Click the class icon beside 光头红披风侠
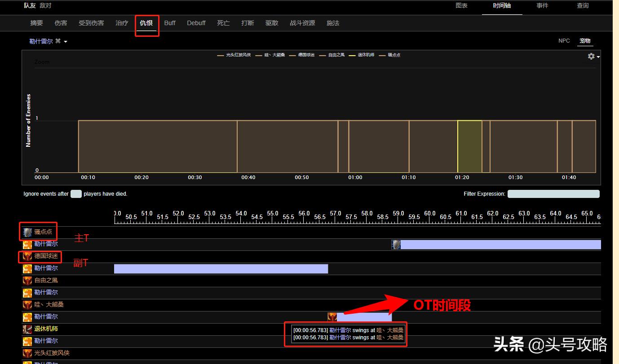The width and height of the screenshot is (619, 364). [27, 353]
